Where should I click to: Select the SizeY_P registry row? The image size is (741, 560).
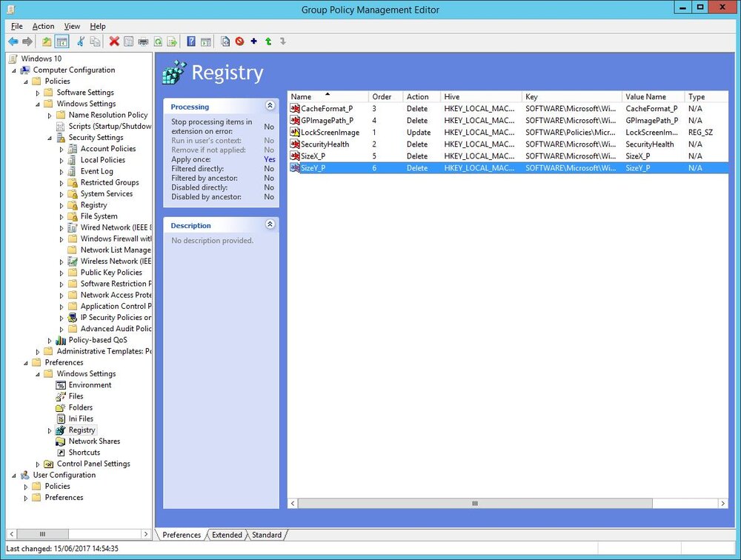pos(508,167)
